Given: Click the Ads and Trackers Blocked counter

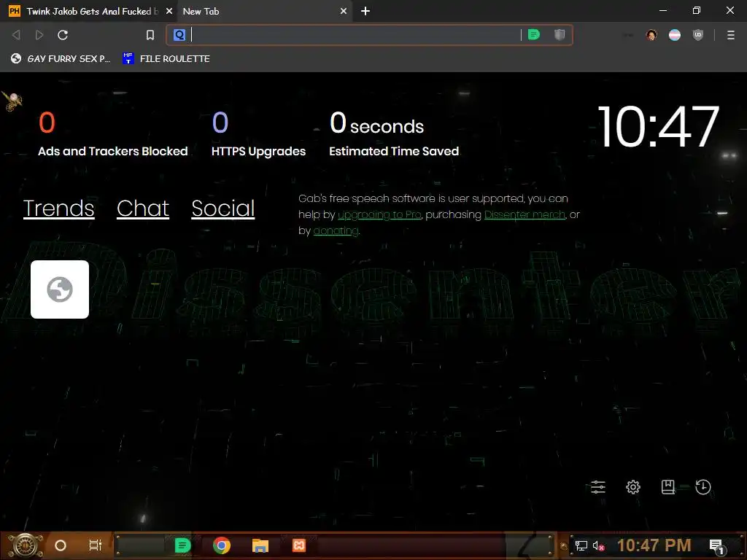Looking at the screenshot, I should (x=113, y=134).
